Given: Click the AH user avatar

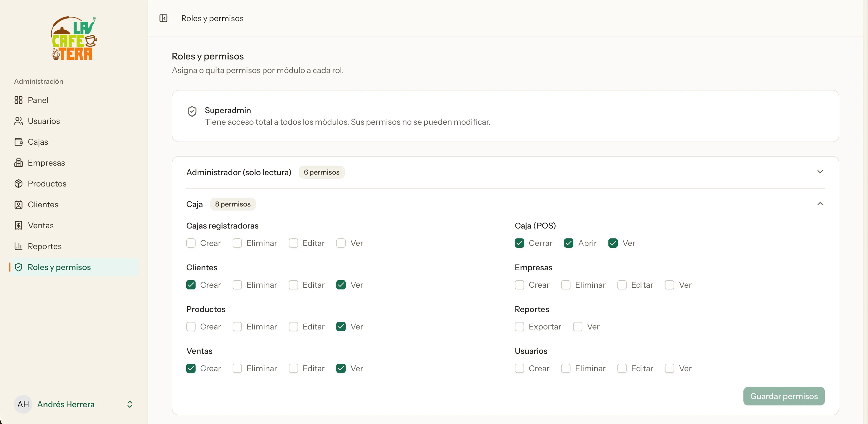Looking at the screenshot, I should pos(23,405).
